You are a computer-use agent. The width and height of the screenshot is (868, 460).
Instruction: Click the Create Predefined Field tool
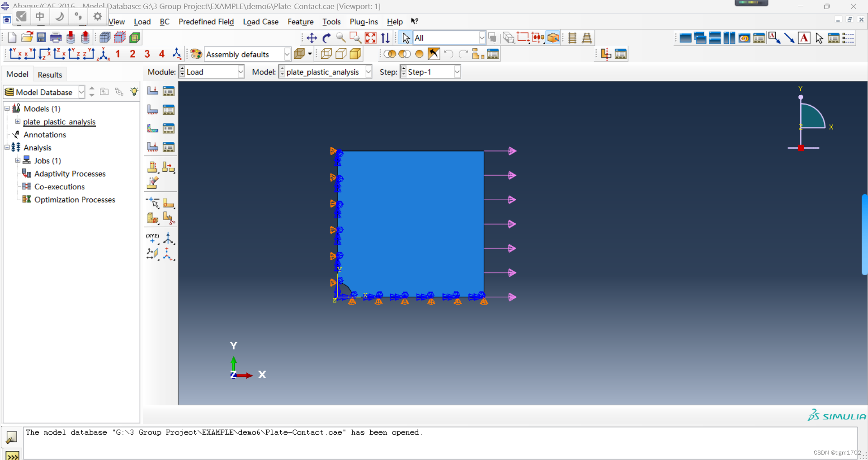[x=153, y=128]
